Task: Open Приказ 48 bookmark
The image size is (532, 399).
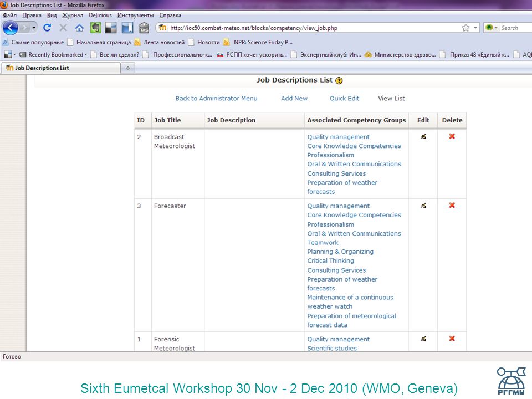Action: (475, 55)
